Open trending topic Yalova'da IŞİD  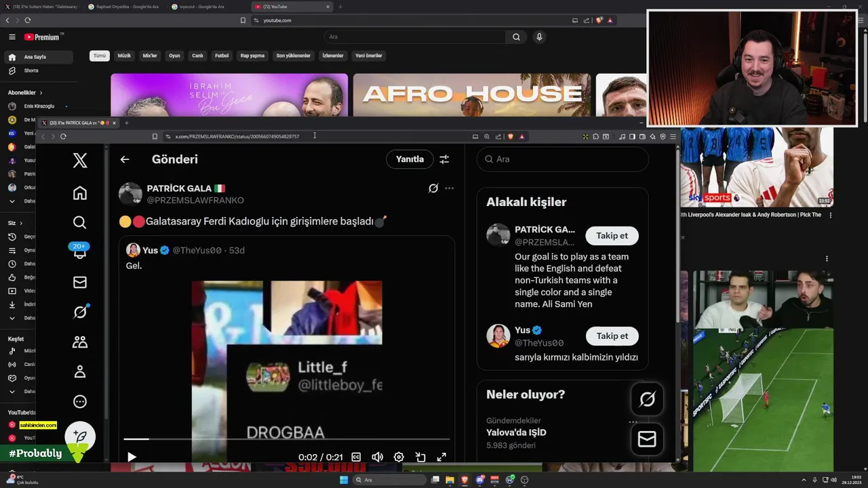pyautogui.click(x=516, y=432)
